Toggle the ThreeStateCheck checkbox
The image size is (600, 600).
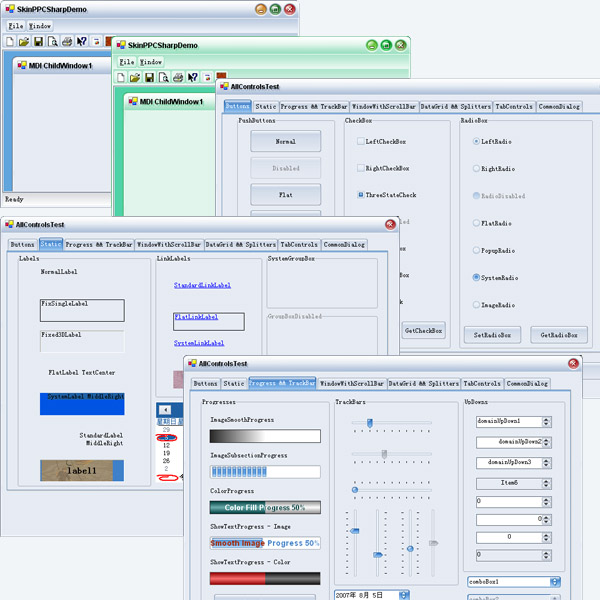(x=361, y=195)
